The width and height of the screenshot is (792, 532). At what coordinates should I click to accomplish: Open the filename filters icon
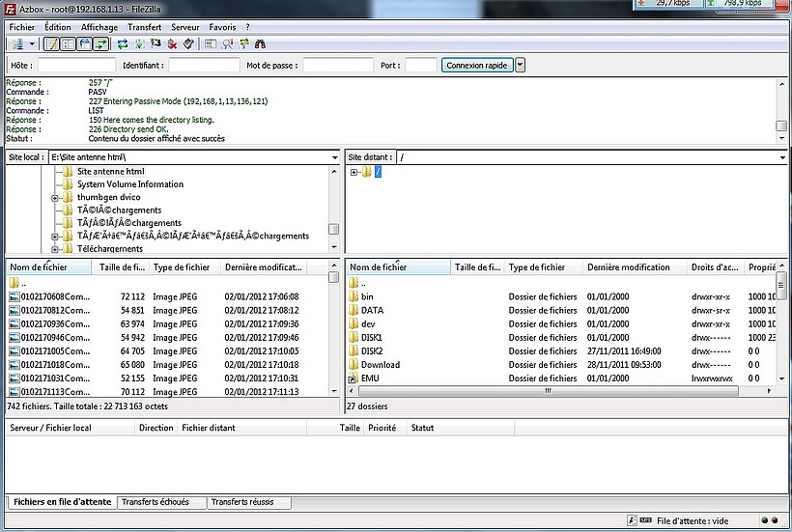coord(211,44)
